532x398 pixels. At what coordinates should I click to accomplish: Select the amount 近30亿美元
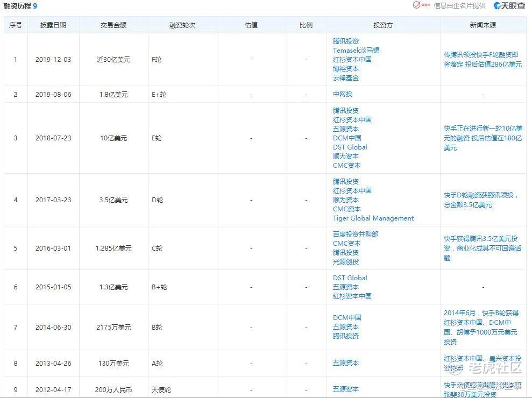pos(114,59)
